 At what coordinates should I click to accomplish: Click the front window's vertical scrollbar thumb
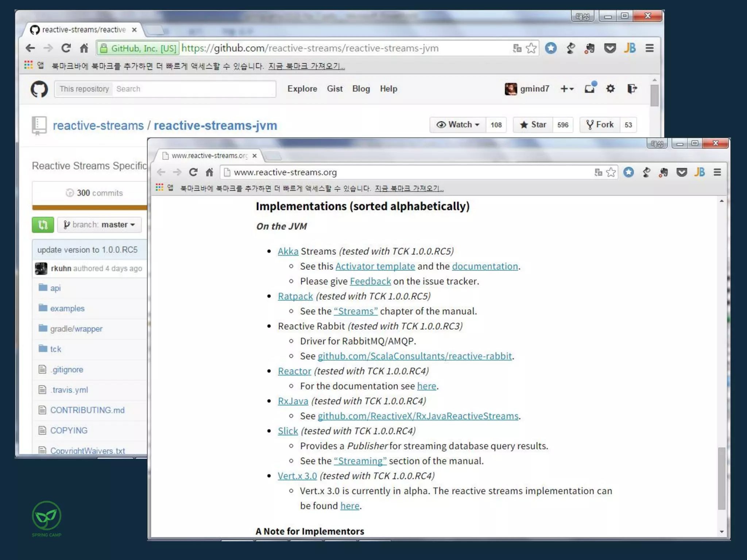721,478
